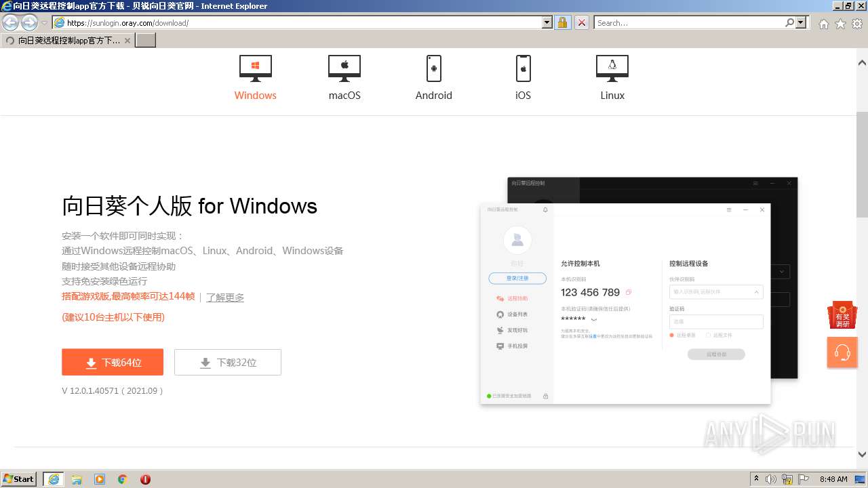Click the Windows tab label

(x=256, y=96)
